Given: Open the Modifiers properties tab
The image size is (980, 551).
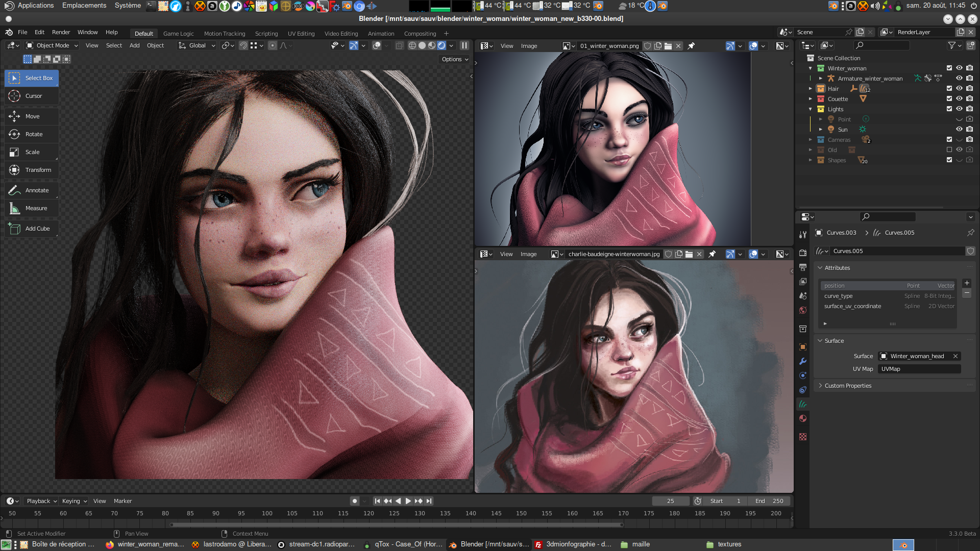Looking at the screenshot, I should (x=803, y=361).
